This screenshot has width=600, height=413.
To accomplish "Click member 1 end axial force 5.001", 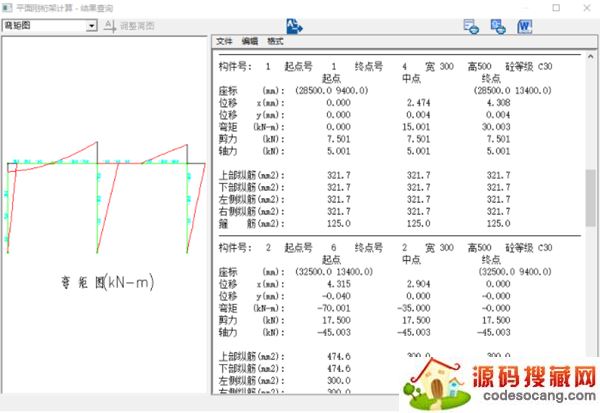I will click(498, 151).
